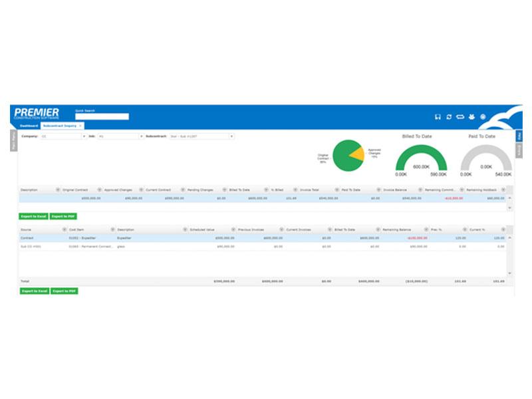Screen dimensions: 532x399
Task: Open filter icon for Source column
Action: click(x=65, y=229)
